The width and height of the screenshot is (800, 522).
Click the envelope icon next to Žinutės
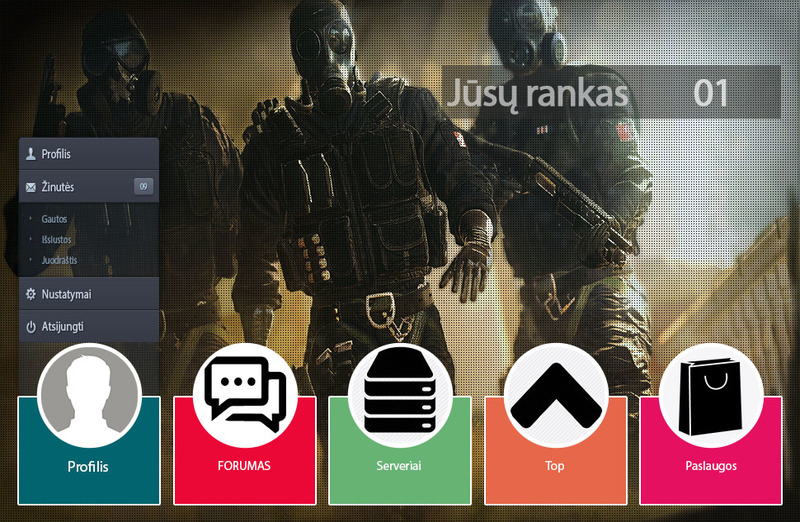coord(31,187)
